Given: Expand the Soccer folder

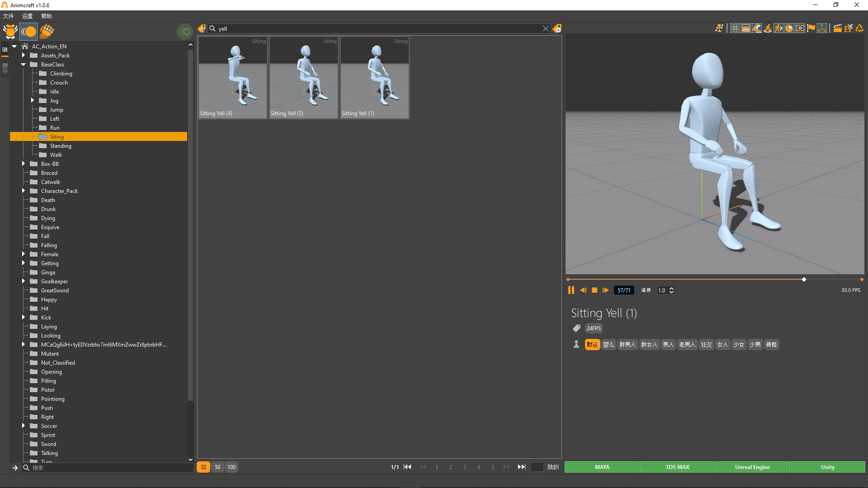Looking at the screenshot, I should [x=24, y=426].
